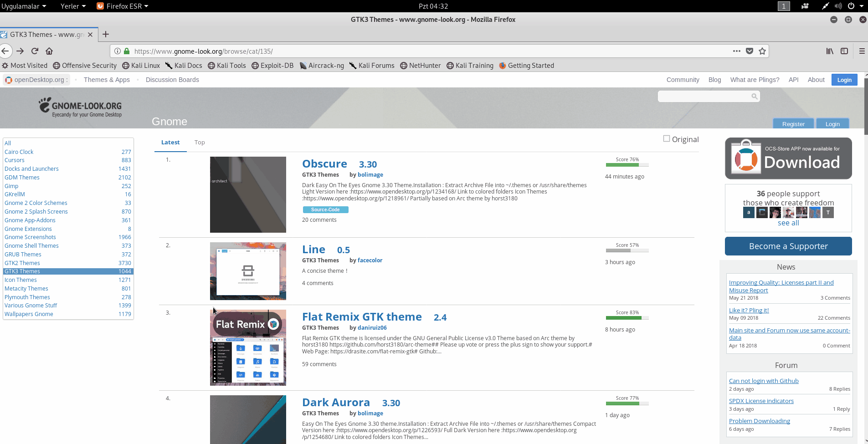This screenshot has width=868, height=444.
Task: Go forward with the browser forward arrow
Action: coord(20,51)
